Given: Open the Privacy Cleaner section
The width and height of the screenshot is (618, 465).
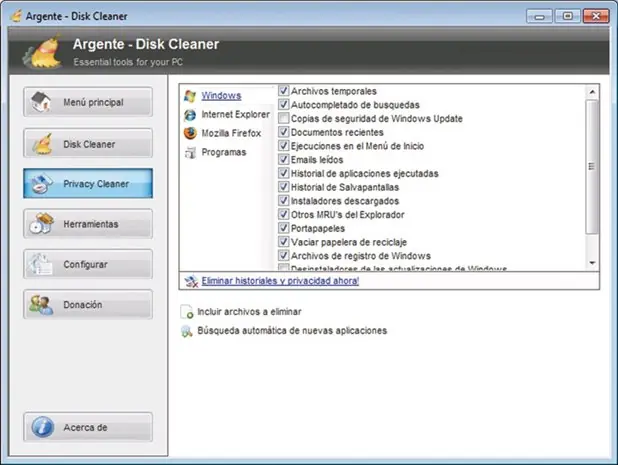Looking at the screenshot, I should (x=88, y=184).
